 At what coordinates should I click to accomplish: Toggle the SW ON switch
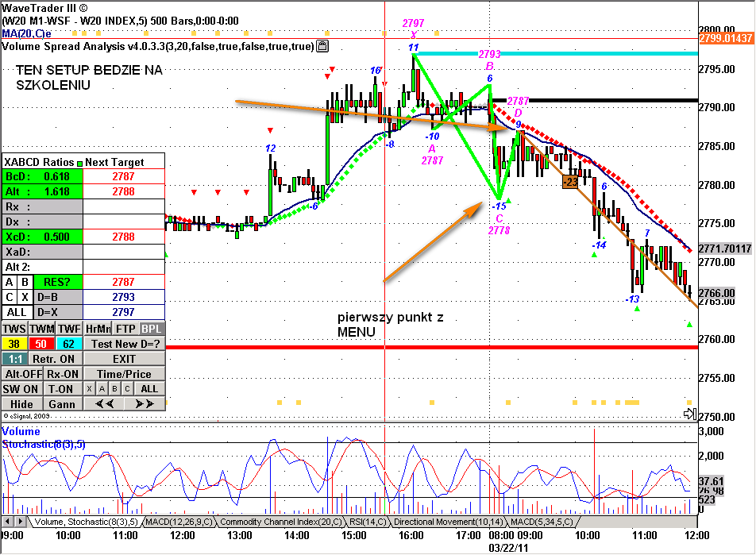coord(21,389)
